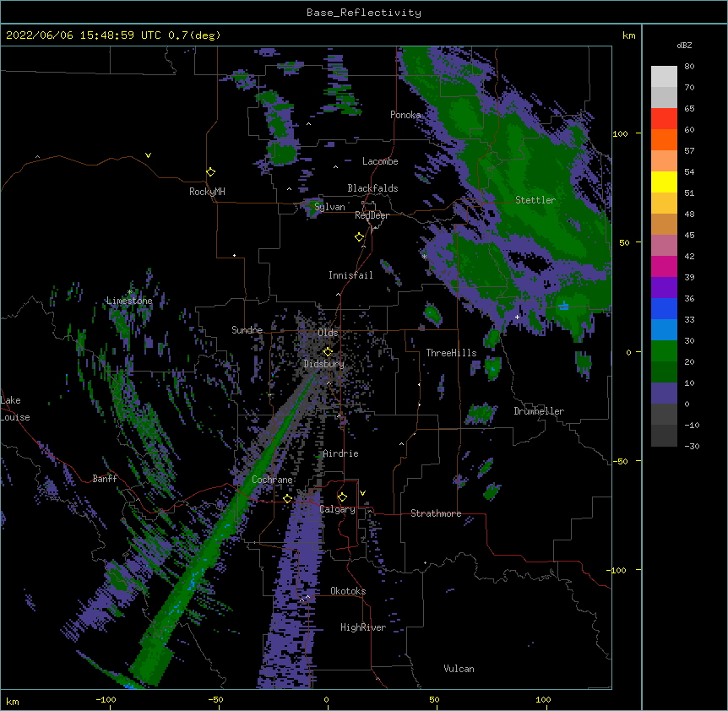Click the Blackfalds town label
This screenshot has height=711, width=728.
click(x=372, y=188)
